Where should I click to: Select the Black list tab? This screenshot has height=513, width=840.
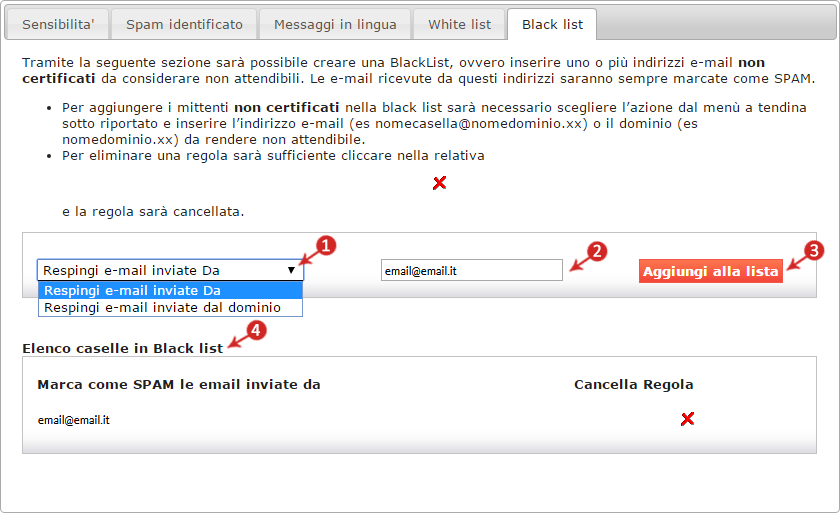coord(552,25)
